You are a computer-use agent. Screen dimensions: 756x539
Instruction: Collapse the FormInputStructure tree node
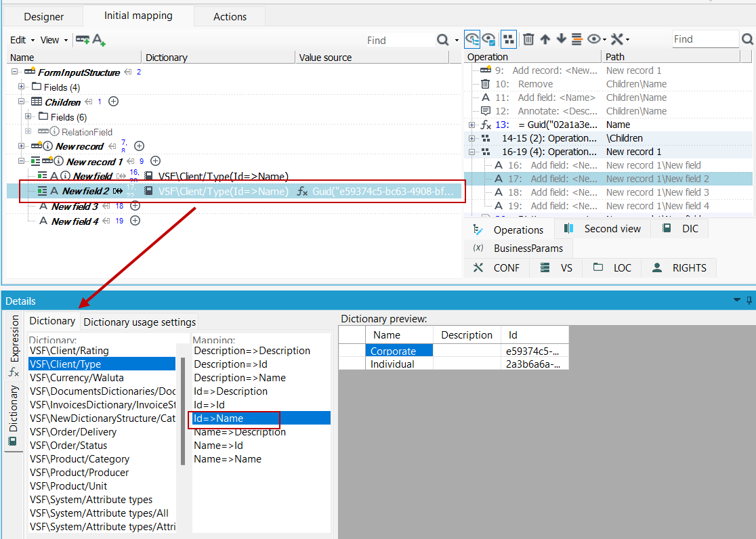pos(14,72)
